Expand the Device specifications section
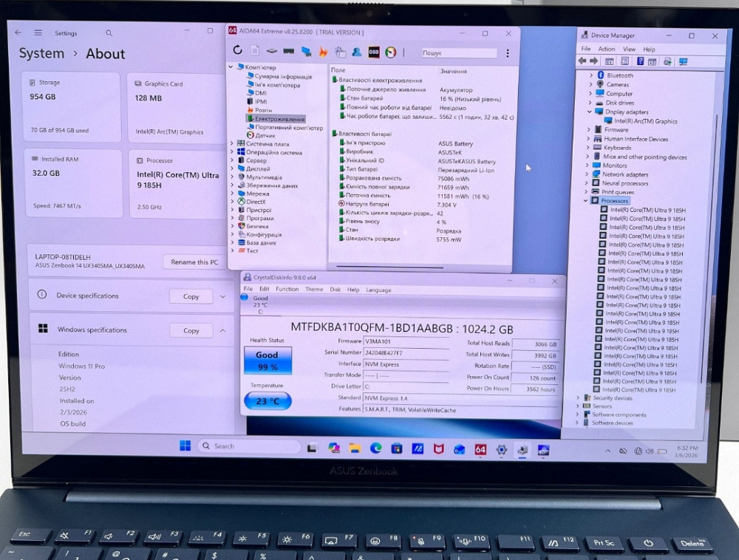This screenshot has height=560, width=739. pyautogui.click(x=222, y=296)
